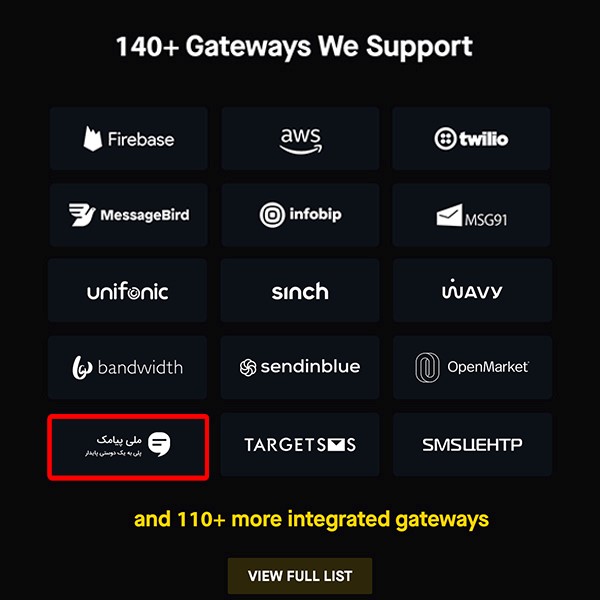The height and width of the screenshot is (600, 600).
Task: Click the '140+ Gateways We Support' heading
Action: point(294,47)
